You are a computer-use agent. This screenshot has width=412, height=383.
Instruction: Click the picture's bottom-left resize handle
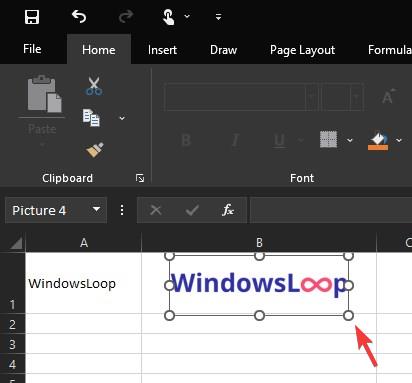pyautogui.click(x=170, y=315)
